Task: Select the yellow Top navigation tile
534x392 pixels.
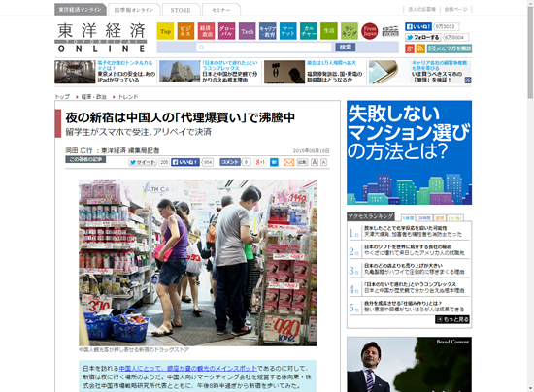Action: (165, 31)
